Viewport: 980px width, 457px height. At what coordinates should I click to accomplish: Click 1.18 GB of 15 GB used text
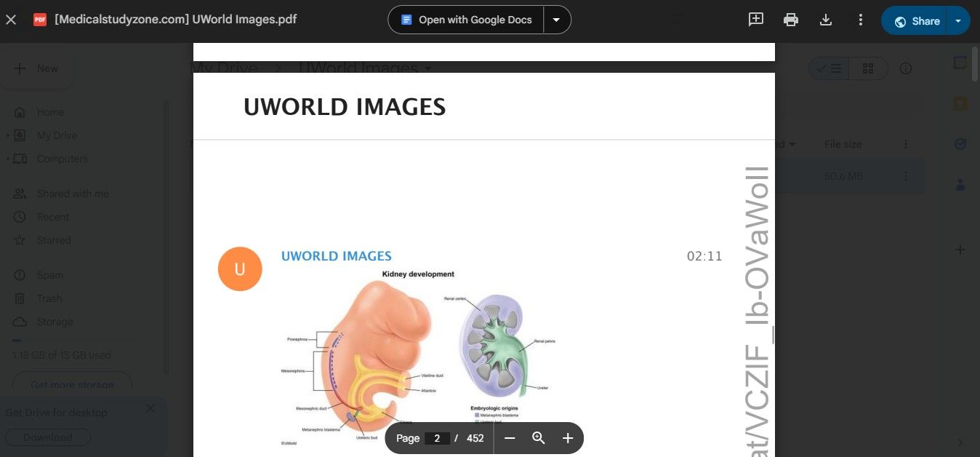pos(62,356)
